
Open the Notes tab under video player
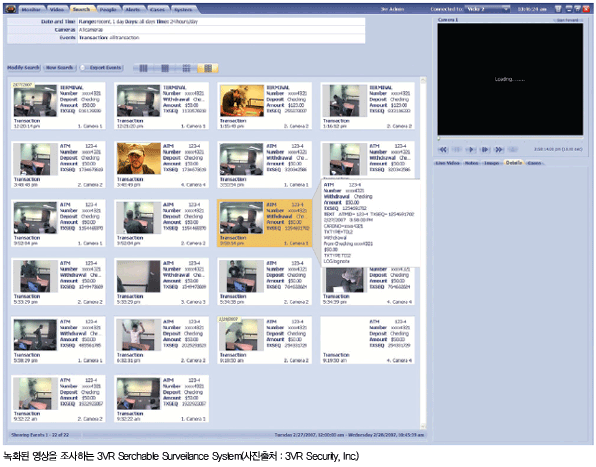click(x=471, y=163)
